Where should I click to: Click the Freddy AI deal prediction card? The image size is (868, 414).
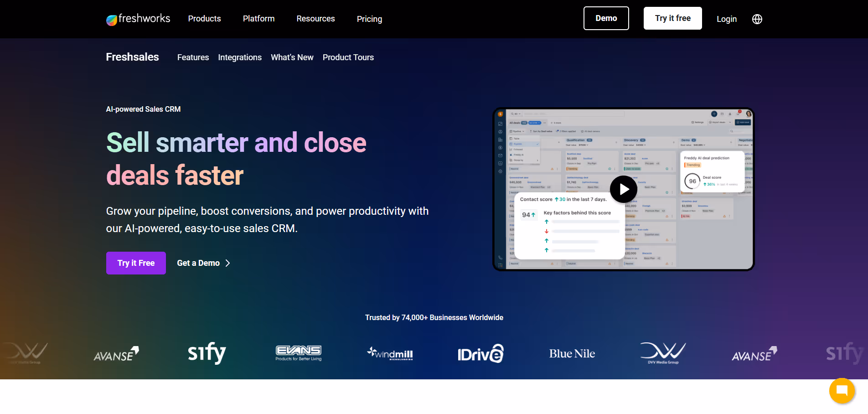click(712, 171)
